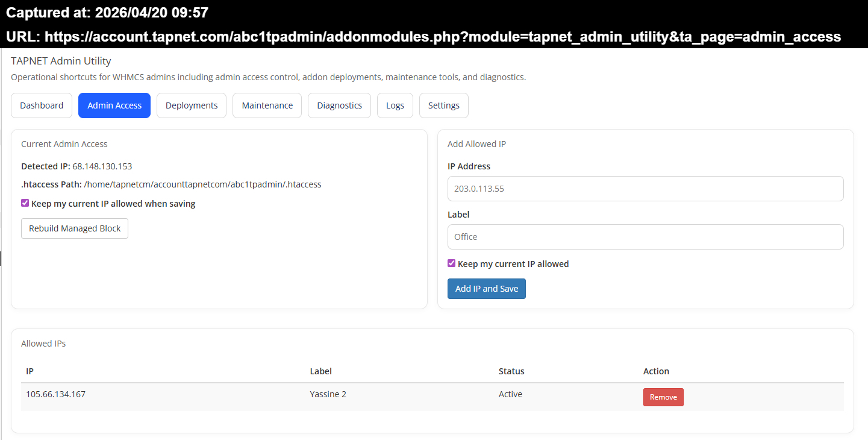Open the Diagnostics tab
The height and width of the screenshot is (440, 868).
[x=339, y=105]
